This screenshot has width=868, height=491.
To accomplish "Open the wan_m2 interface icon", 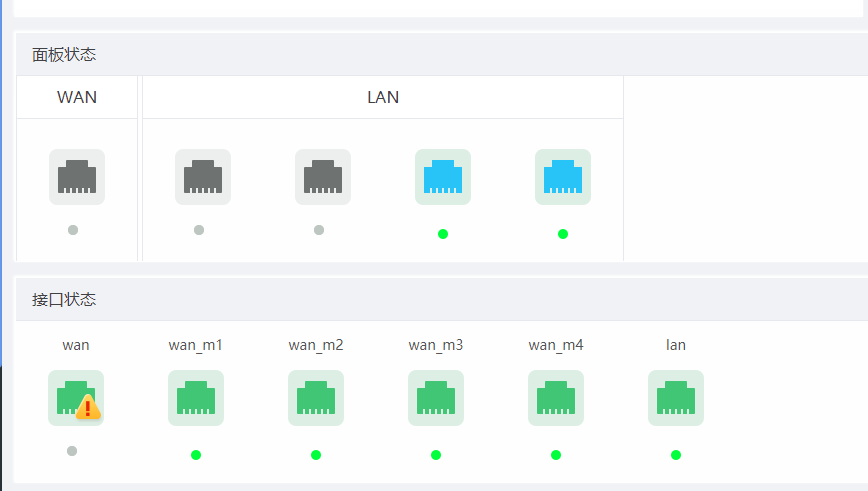I will coord(315,398).
